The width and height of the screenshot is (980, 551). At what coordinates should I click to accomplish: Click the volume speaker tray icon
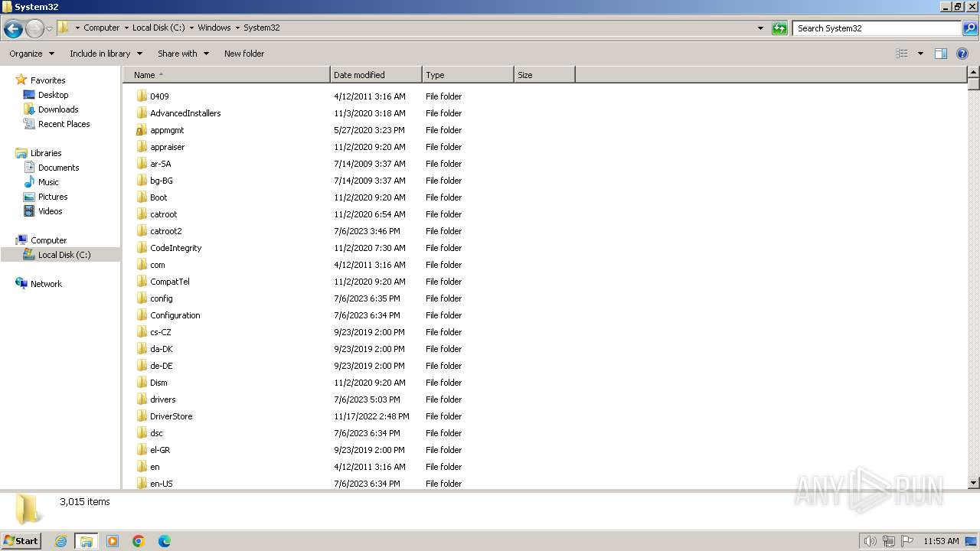coord(870,541)
